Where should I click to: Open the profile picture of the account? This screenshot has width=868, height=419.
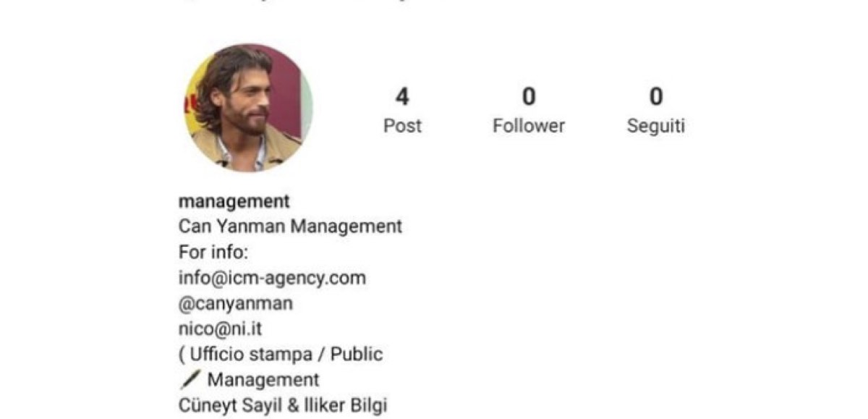pyautogui.click(x=249, y=108)
